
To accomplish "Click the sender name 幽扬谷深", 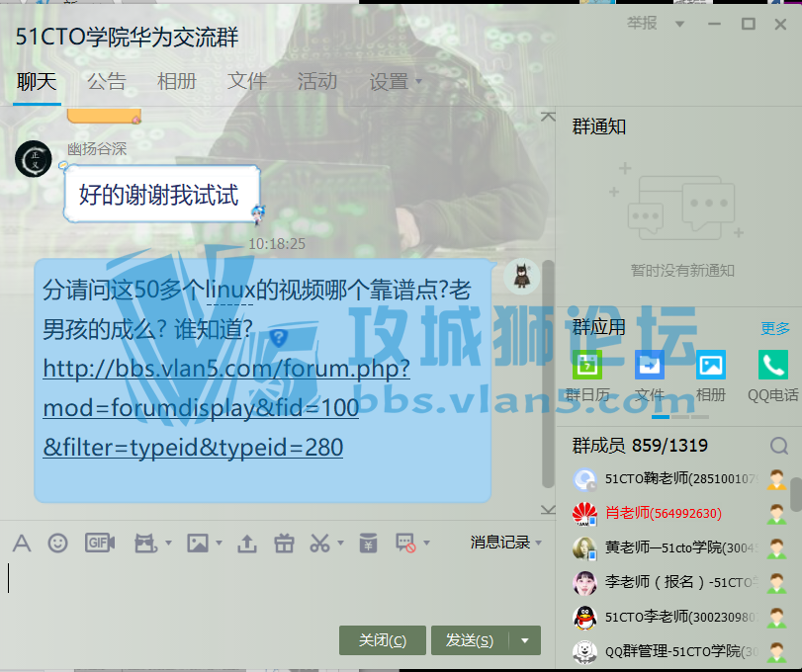I will pyautogui.click(x=97, y=148).
